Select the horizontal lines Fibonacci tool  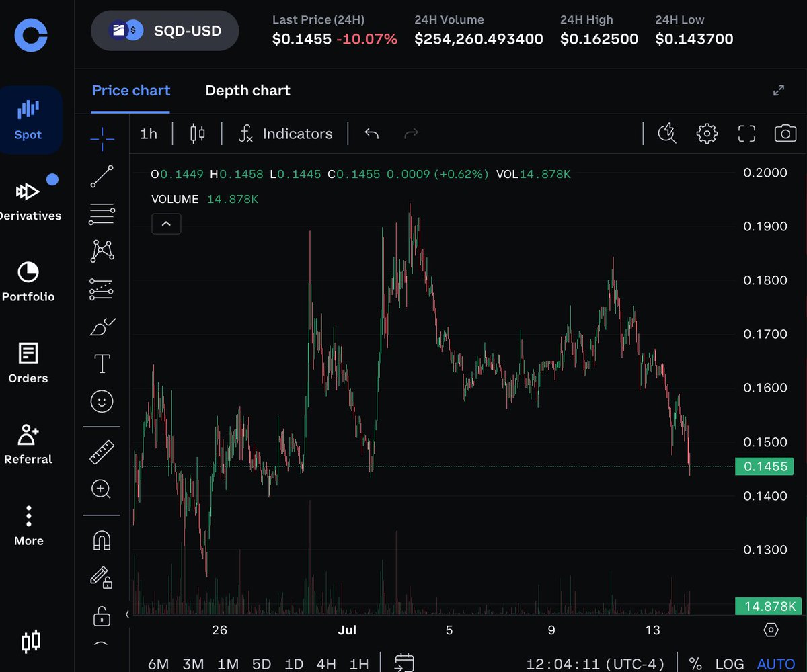(102, 214)
